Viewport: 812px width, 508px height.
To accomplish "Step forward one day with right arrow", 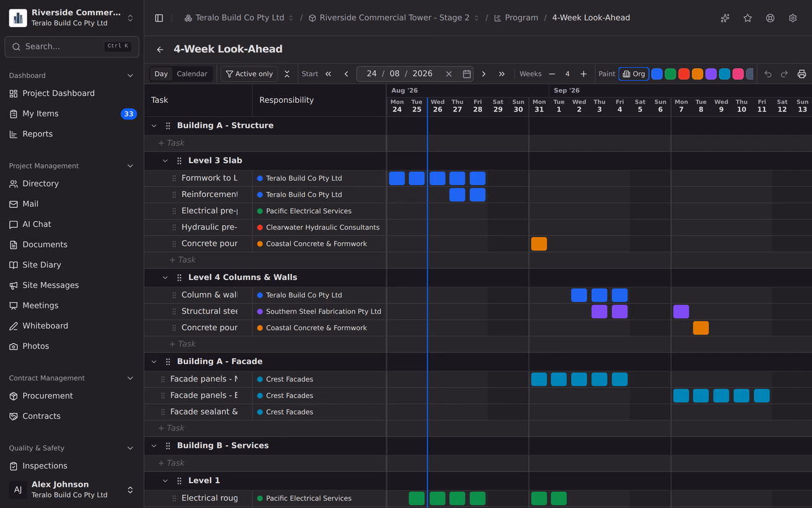I will (484, 74).
